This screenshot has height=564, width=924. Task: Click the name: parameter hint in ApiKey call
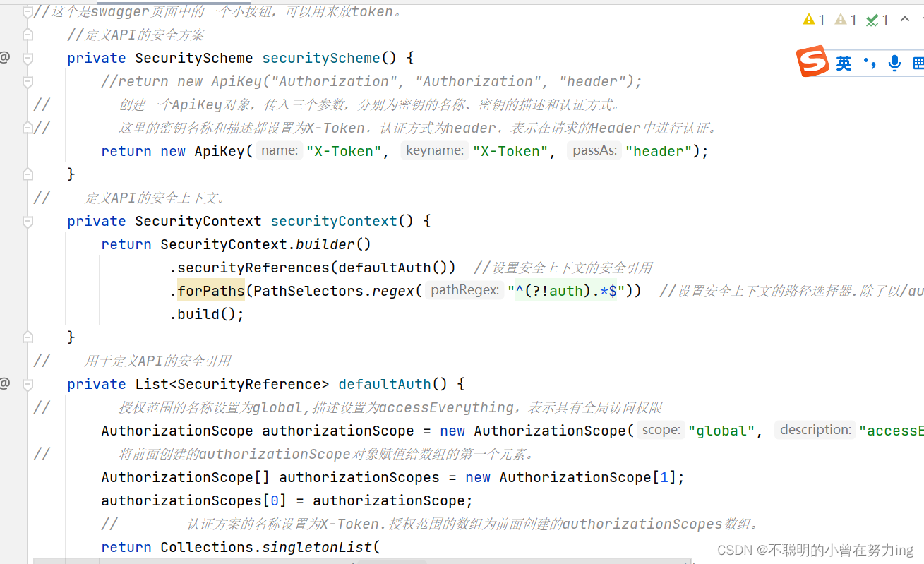pyautogui.click(x=278, y=150)
